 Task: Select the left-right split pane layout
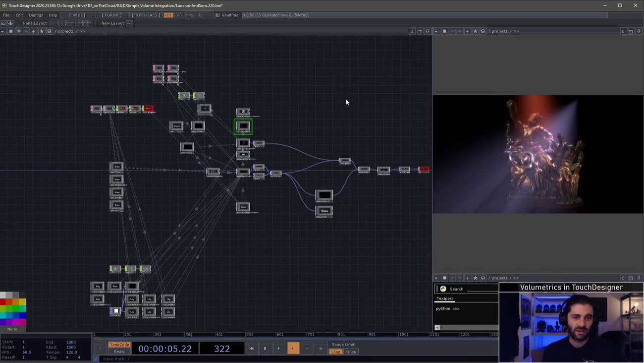[62, 23]
